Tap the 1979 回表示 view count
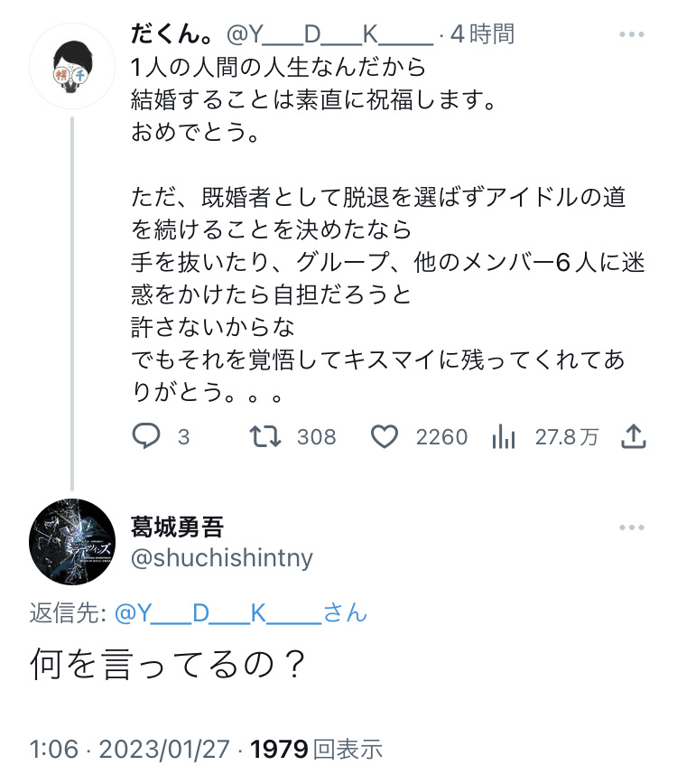Viewport: 677px width, 784px height. pyautogui.click(x=317, y=748)
